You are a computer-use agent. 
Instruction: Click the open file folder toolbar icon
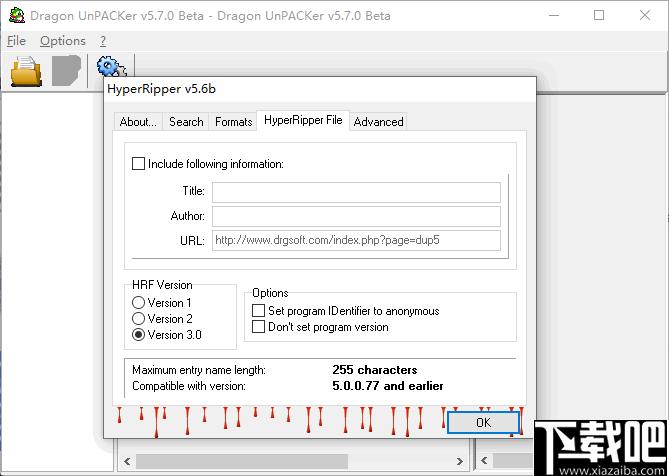tap(26, 71)
